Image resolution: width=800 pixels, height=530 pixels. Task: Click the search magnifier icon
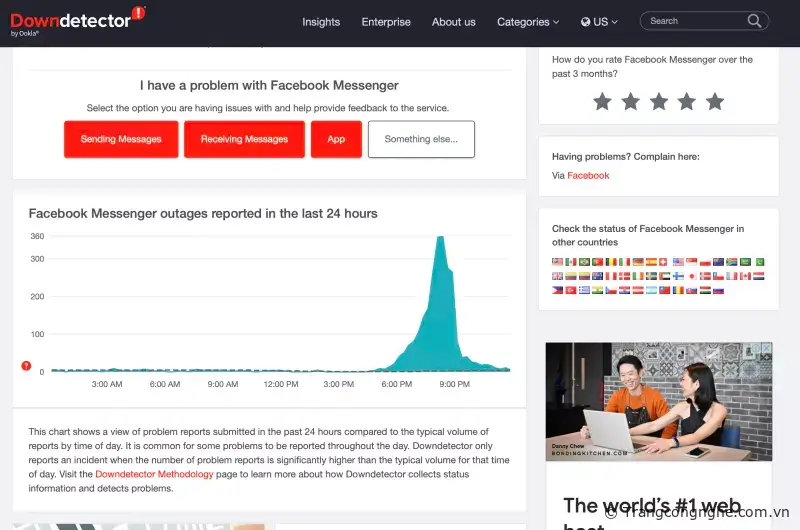pos(754,21)
